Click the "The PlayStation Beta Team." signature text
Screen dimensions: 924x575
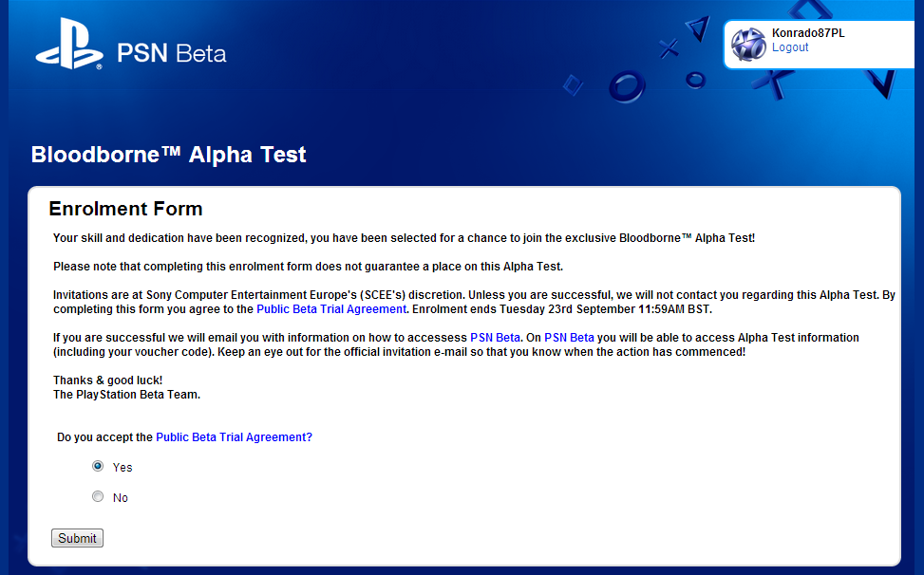click(126, 395)
